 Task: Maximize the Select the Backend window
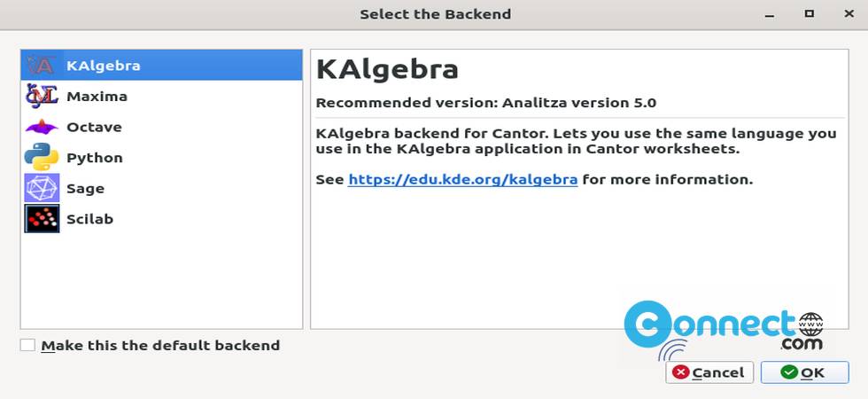click(x=810, y=14)
